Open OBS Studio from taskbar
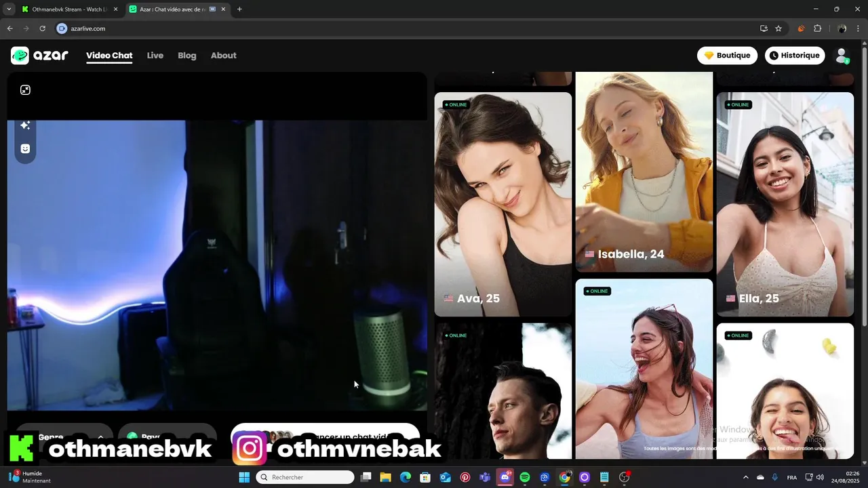The image size is (868, 488). point(625,477)
